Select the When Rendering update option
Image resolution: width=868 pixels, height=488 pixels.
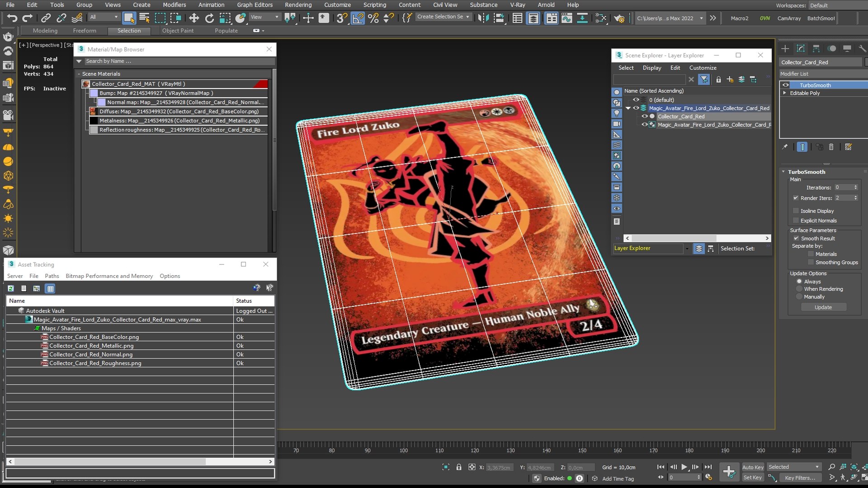(x=799, y=289)
